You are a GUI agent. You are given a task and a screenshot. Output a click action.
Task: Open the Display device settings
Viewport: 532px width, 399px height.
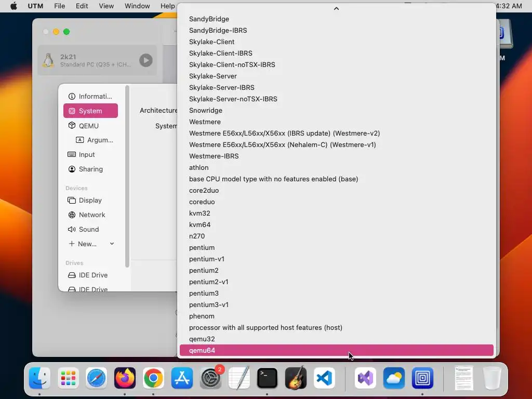pos(90,200)
